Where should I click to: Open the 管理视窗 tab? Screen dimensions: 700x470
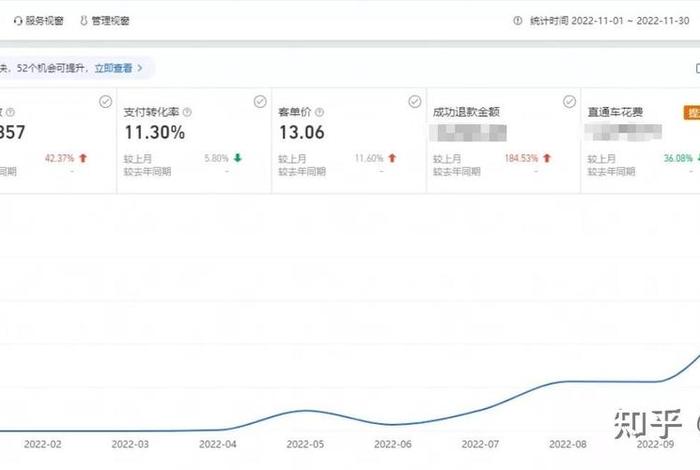pyautogui.click(x=110, y=21)
